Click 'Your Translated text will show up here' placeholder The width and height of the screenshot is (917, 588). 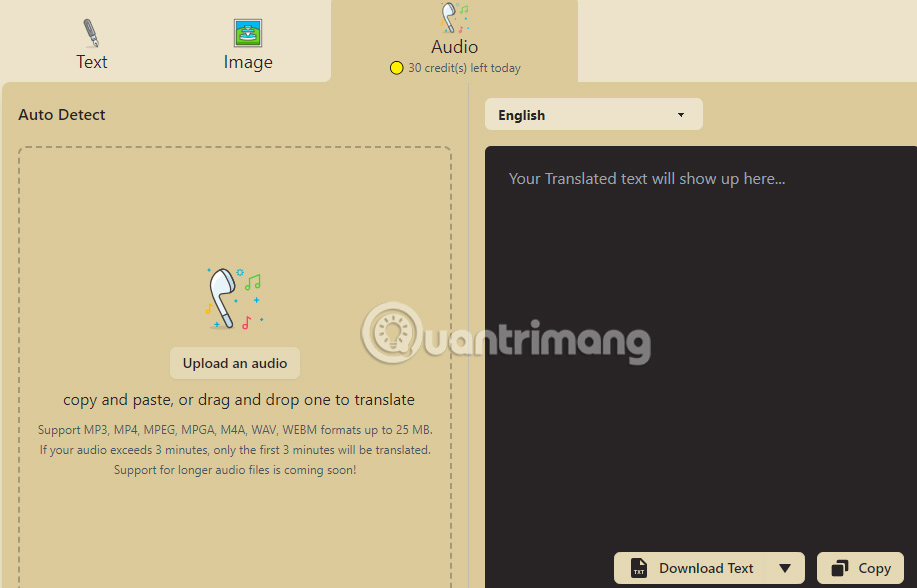coord(647,179)
